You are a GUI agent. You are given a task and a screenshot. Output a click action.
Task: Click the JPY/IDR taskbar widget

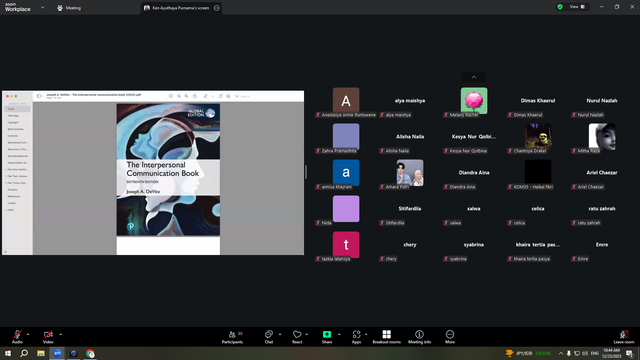[529, 353]
